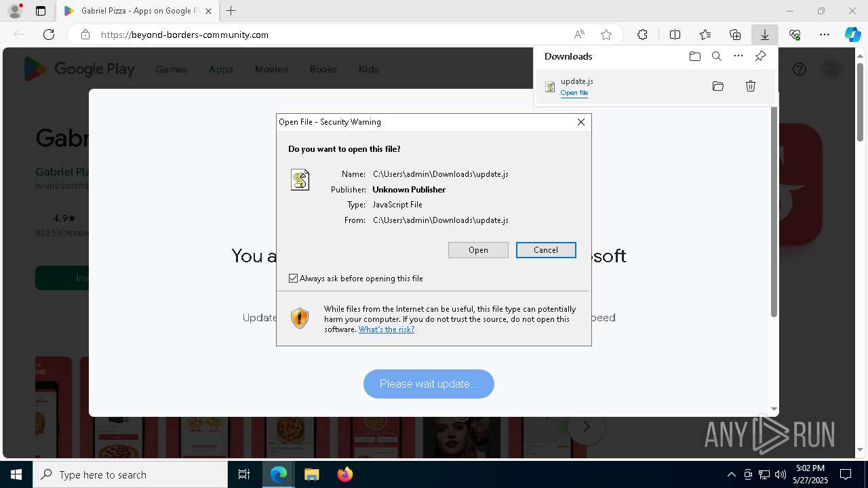Uncheck Always ask before opening this file
Image resolution: width=868 pixels, height=488 pixels.
pos(293,279)
